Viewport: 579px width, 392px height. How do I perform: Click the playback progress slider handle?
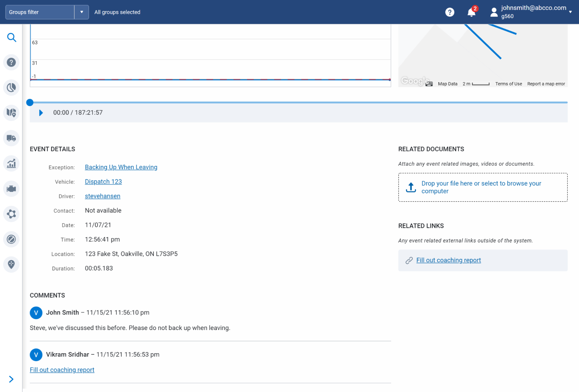point(30,102)
